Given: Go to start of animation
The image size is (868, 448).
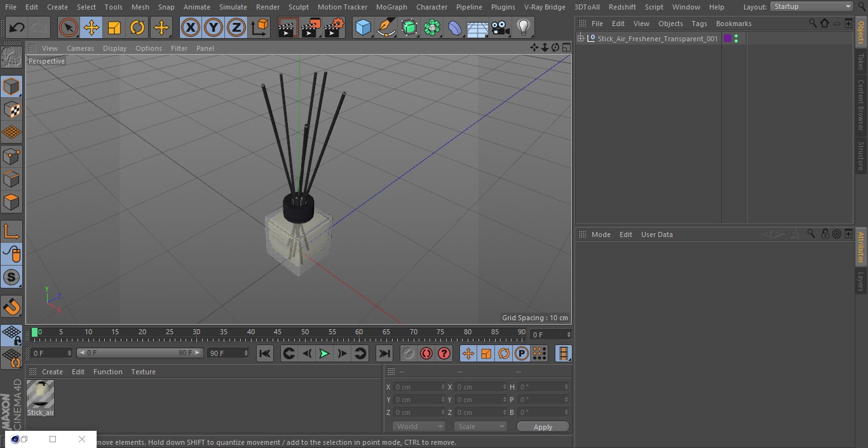Looking at the screenshot, I should click(265, 353).
